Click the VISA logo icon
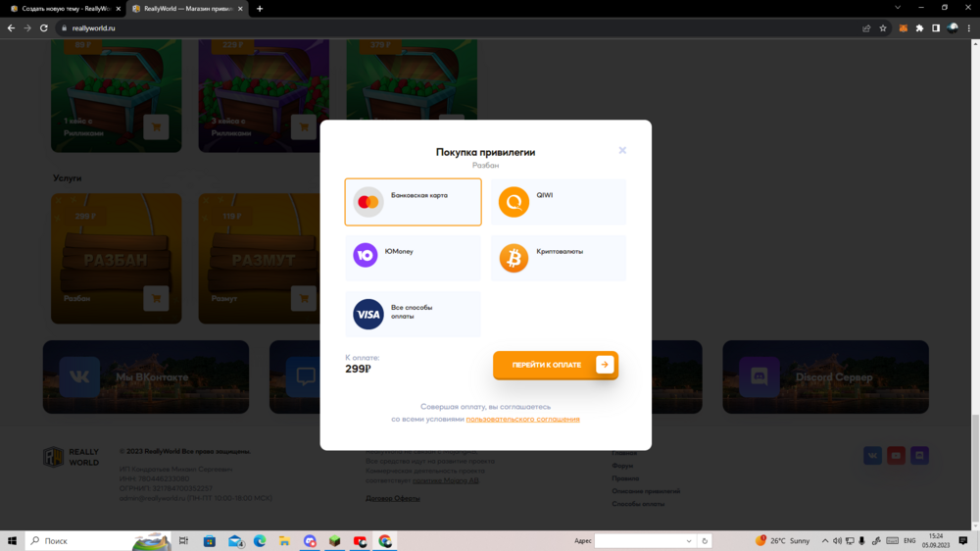 (x=368, y=314)
